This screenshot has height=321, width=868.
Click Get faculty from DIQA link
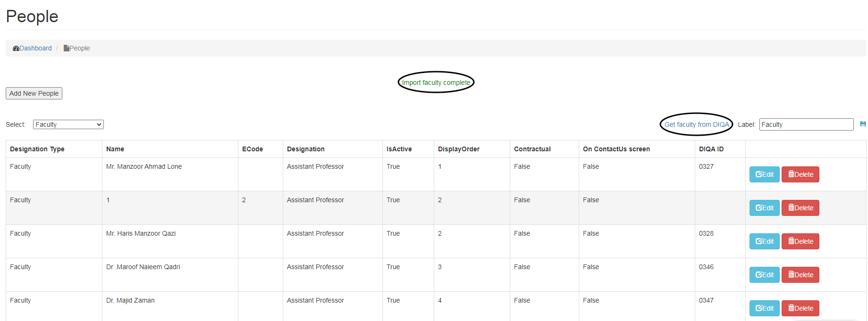(696, 124)
